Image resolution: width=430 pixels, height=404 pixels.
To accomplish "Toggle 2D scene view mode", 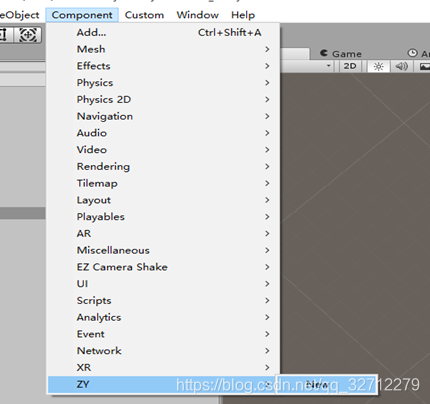I will 350,66.
